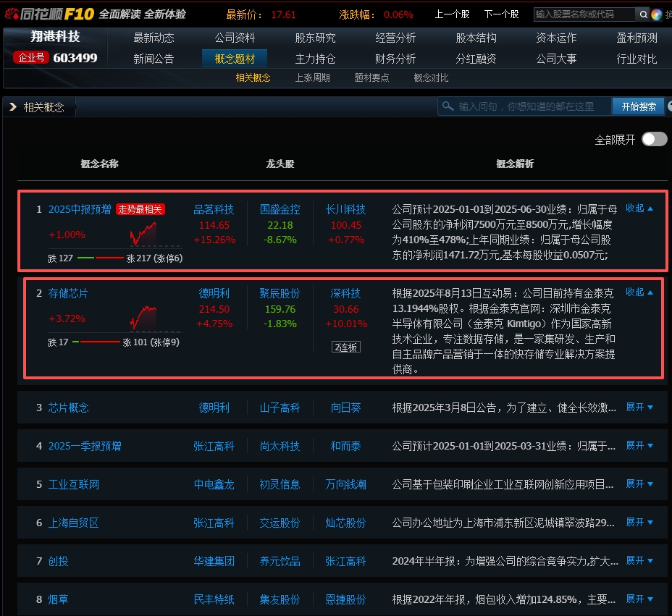This screenshot has width=672, height=616.
Task: Open the 股东研究 tab
Action: 315,38
